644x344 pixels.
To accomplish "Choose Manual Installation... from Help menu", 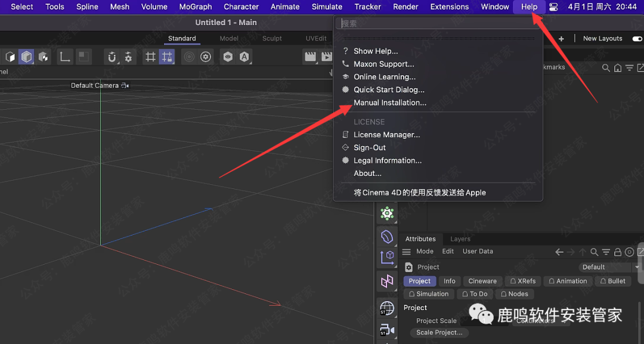I will click(390, 103).
